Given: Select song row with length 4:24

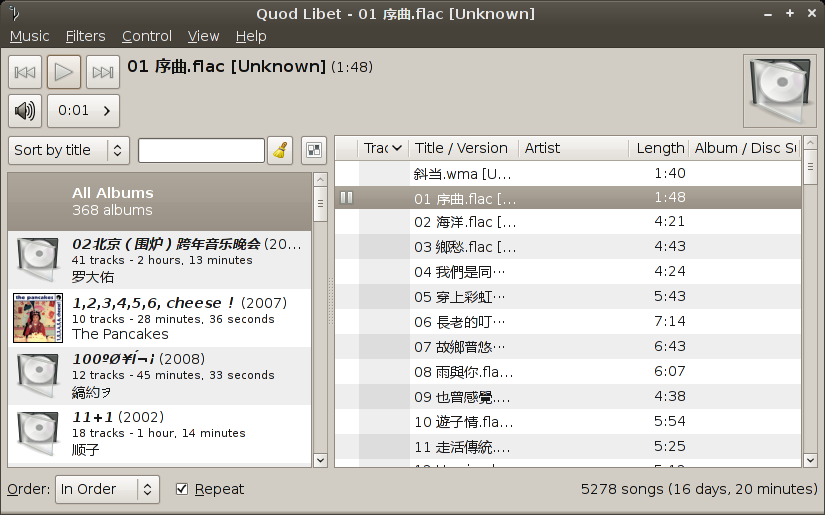Looking at the screenshot, I should click(568, 271).
